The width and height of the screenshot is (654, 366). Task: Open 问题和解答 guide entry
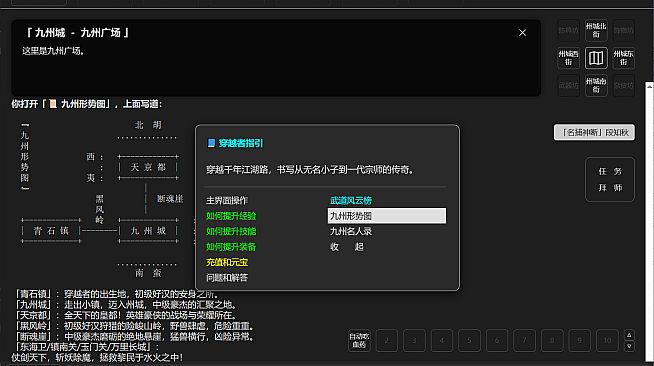[x=227, y=278]
